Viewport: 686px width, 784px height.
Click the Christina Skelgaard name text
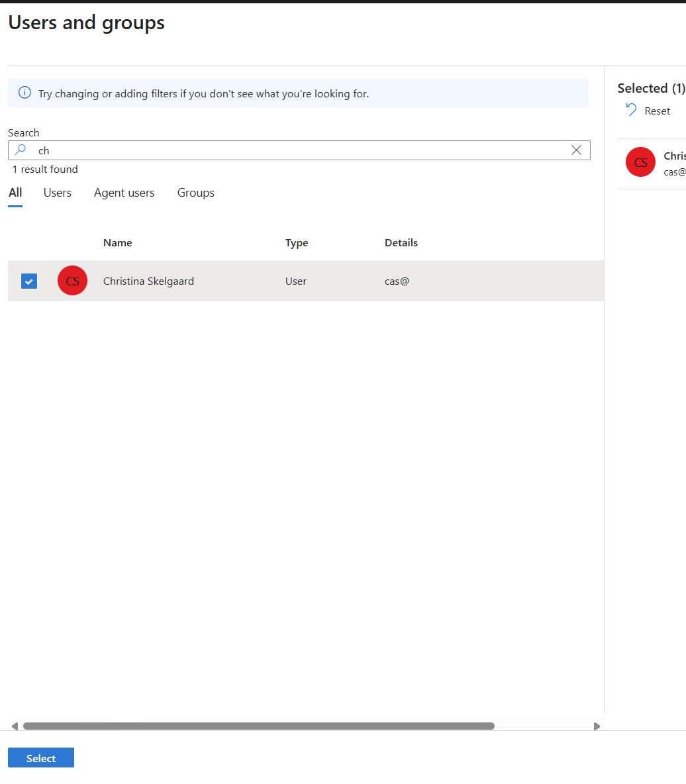[x=148, y=281]
